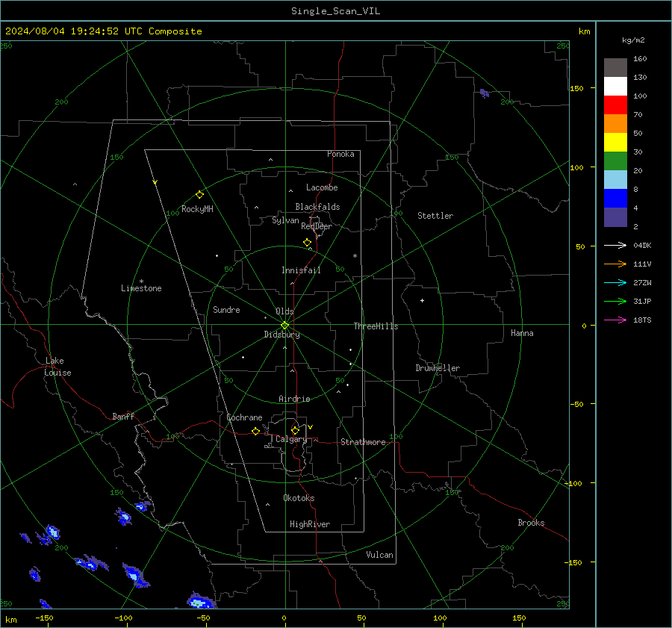The height and width of the screenshot is (628, 672).
Task: Click the yellow radar-center diamond above Didsbury
Action: [x=284, y=326]
